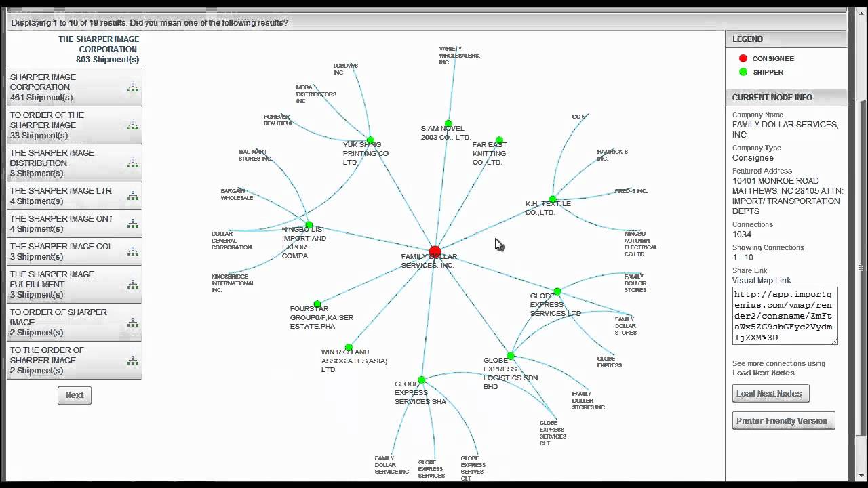Select SHARPER IMAGE CORPORATION 461 Shipment(s) result

[x=75, y=87]
